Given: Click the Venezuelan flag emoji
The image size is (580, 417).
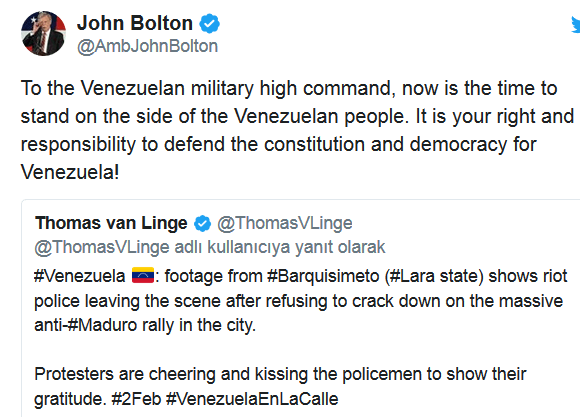Looking at the screenshot, I should tap(143, 275).
